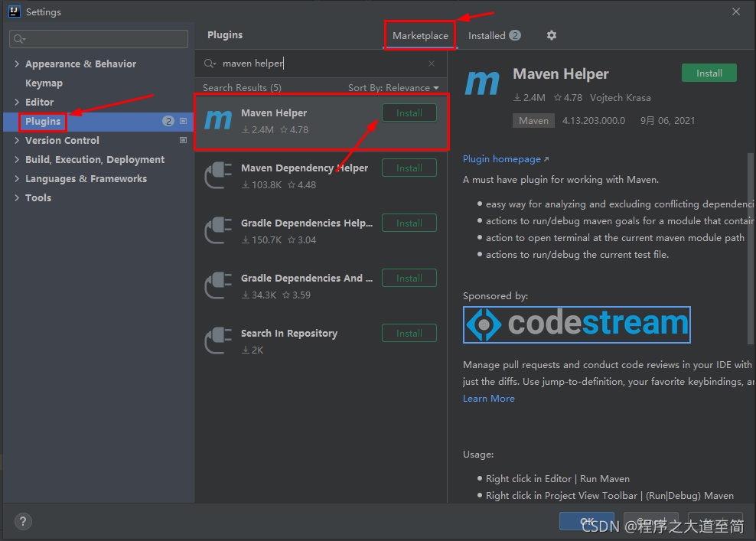
Task: Focus the plugin search field 'maven helper'
Action: pyautogui.click(x=321, y=64)
